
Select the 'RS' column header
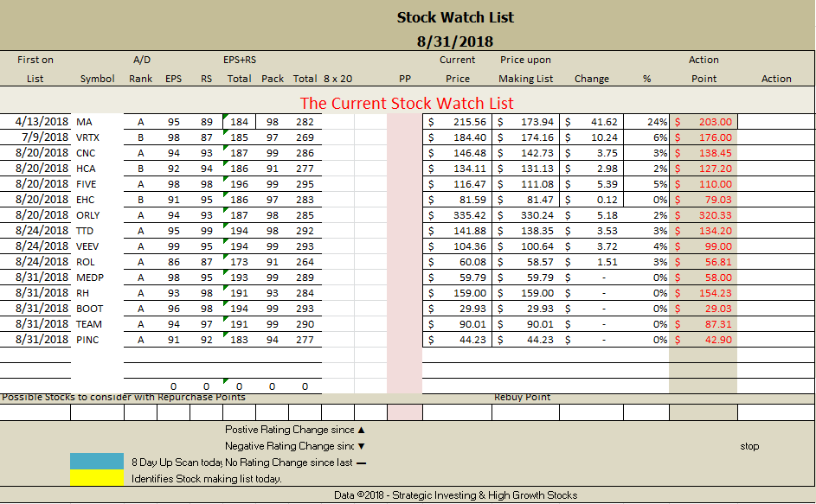point(206,79)
